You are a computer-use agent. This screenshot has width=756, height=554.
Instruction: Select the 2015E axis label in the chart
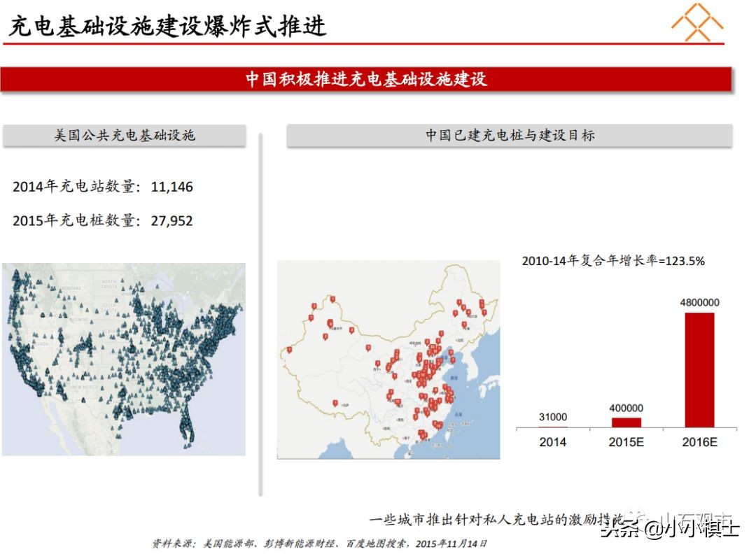pos(626,442)
